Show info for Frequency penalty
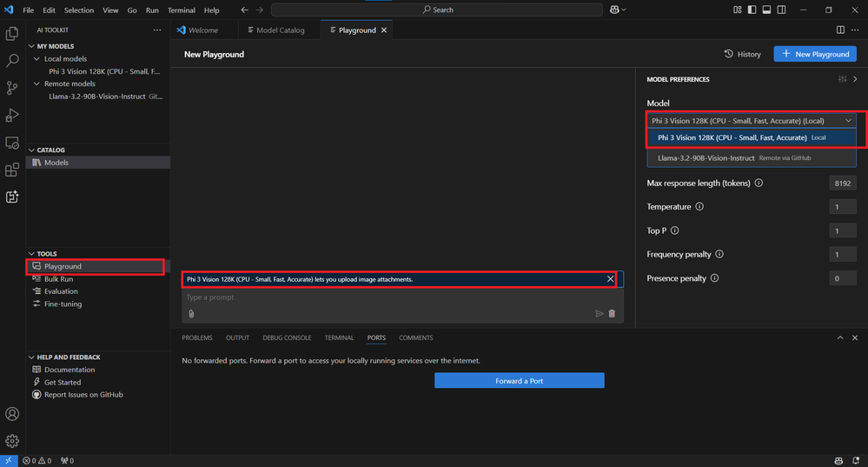868x467 pixels. (x=719, y=254)
